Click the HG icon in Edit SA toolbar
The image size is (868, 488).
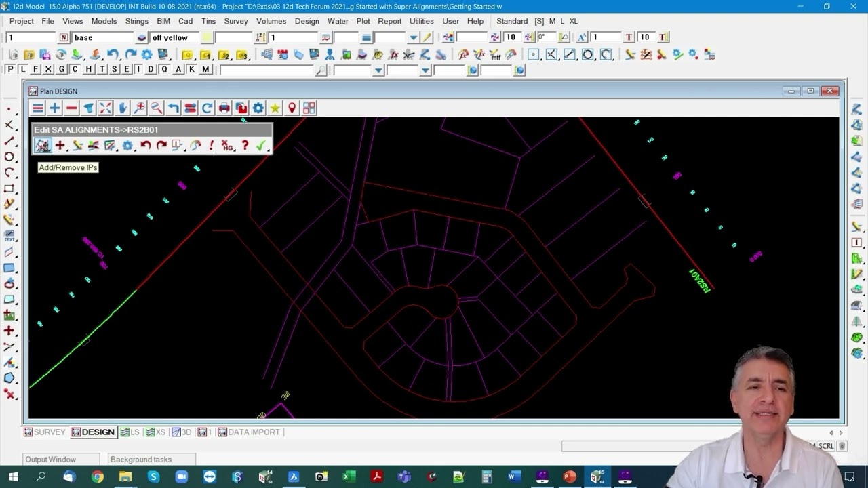[228, 146]
